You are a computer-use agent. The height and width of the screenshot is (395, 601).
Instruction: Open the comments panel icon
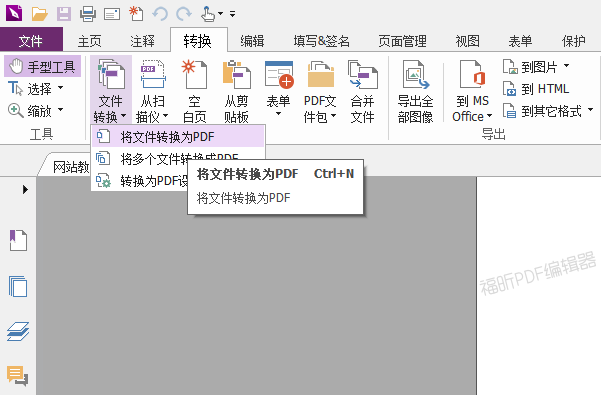[18, 375]
